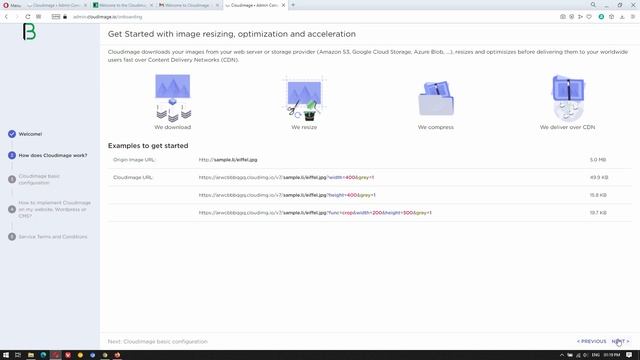
Task: Click the ad blocker shield icon
Action: pyautogui.click(x=571, y=17)
